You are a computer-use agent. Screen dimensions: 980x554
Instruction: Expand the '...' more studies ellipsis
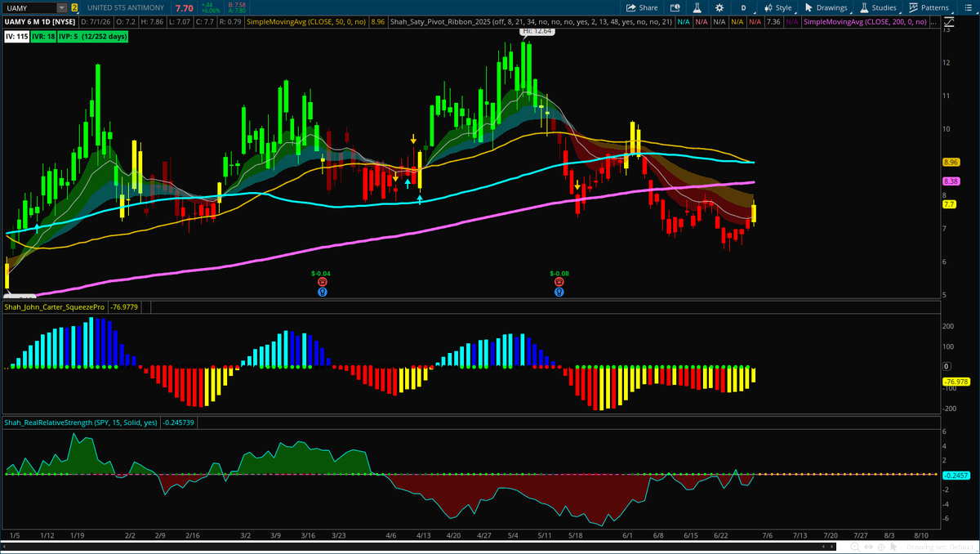[935, 22]
